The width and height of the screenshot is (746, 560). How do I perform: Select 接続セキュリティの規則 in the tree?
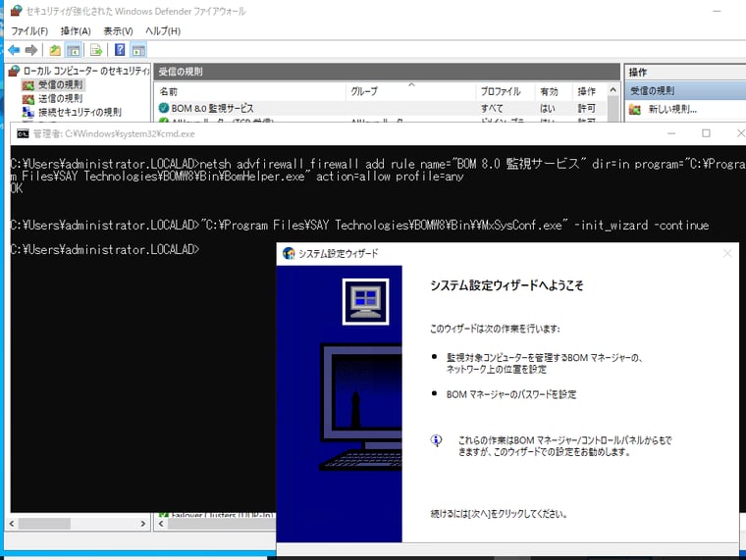(80, 112)
